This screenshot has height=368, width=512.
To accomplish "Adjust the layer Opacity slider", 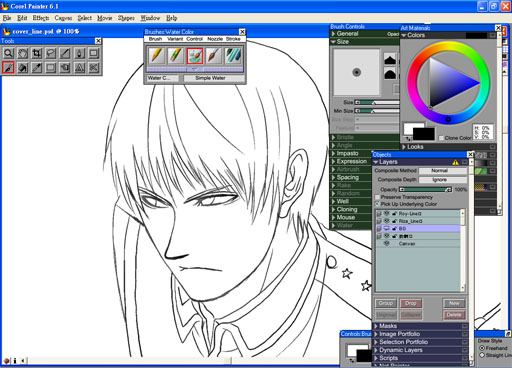I will (x=426, y=189).
